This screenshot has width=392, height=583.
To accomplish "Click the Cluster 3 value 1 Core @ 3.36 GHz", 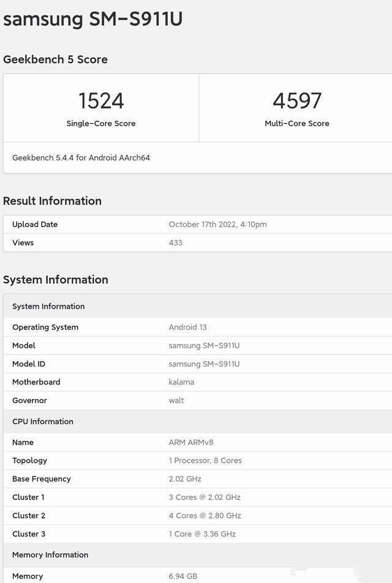I will tap(202, 534).
